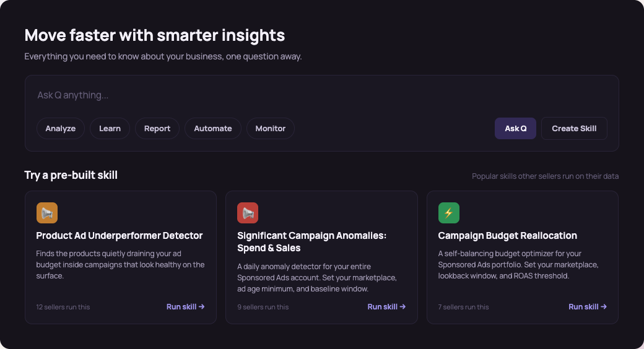Image resolution: width=644 pixels, height=349 pixels.
Task: Select the Monitor chip
Action: pos(270,129)
